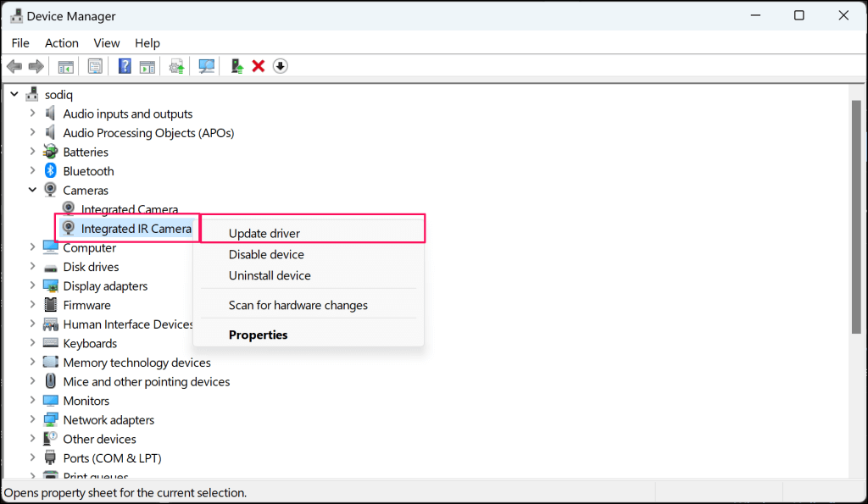Click the Network adapters category icon
The width and height of the screenshot is (868, 504).
[50, 420]
